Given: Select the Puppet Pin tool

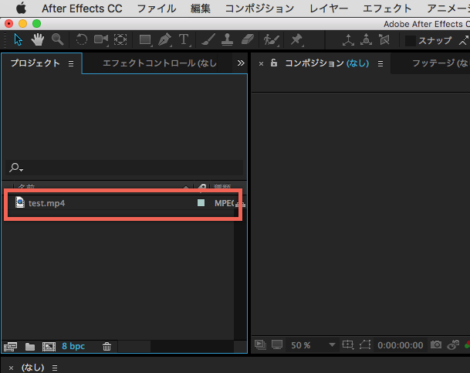Looking at the screenshot, I should (x=296, y=40).
